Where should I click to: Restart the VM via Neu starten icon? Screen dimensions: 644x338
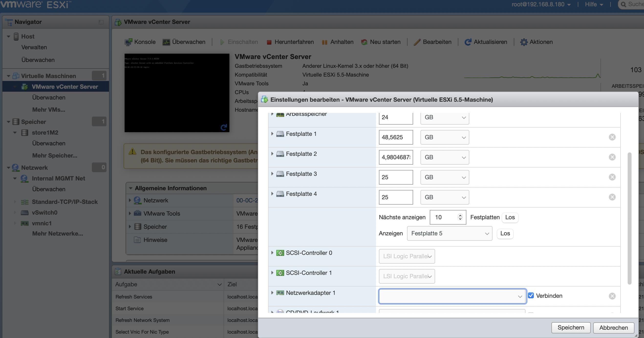pyautogui.click(x=364, y=42)
